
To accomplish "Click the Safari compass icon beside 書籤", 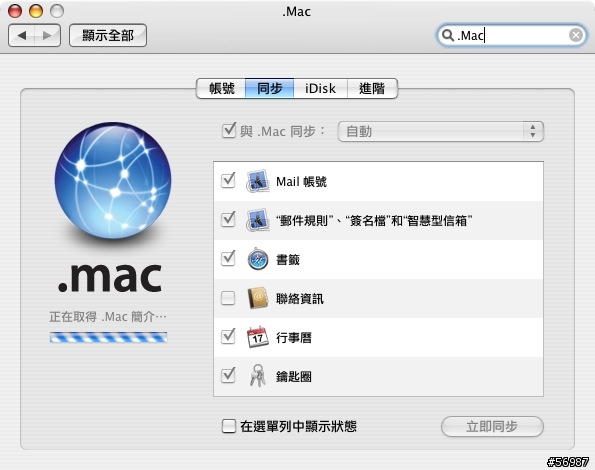I will (x=258, y=259).
